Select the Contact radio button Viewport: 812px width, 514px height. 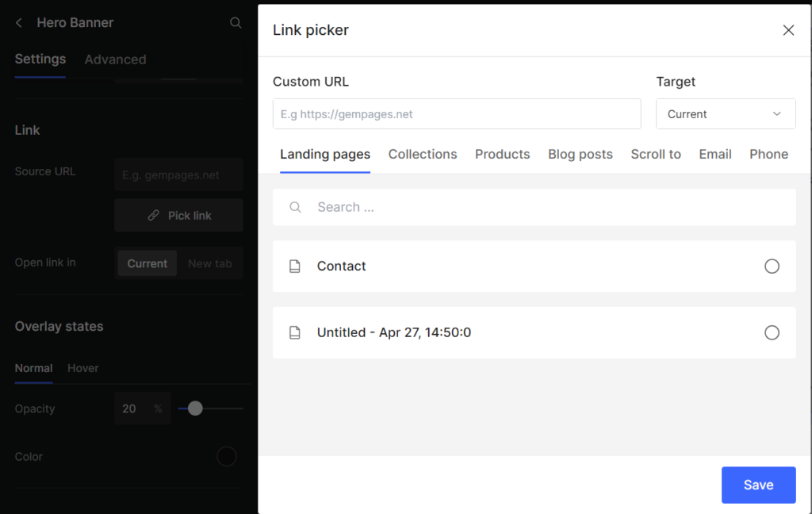tap(772, 267)
